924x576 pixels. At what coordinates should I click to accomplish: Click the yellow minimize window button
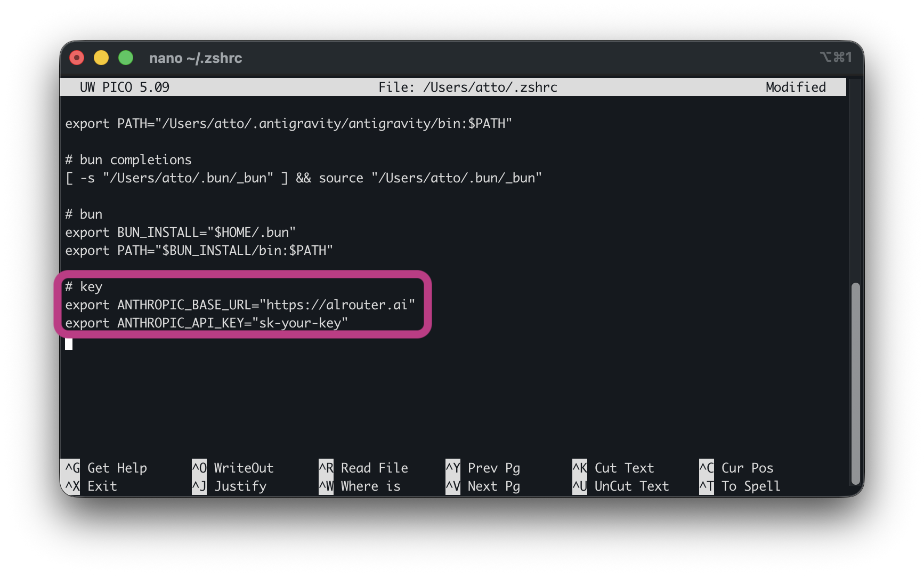tap(101, 58)
